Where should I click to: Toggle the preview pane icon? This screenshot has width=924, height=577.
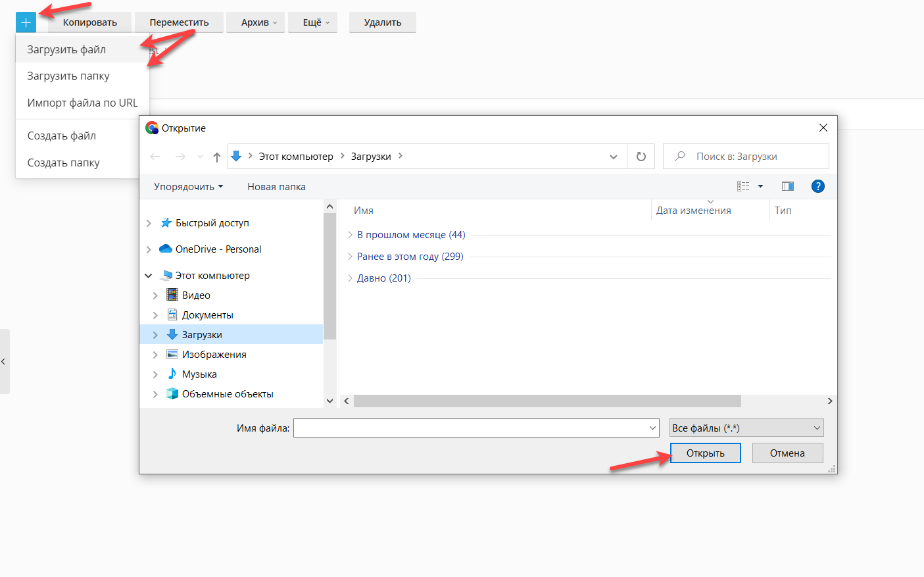[x=787, y=186]
